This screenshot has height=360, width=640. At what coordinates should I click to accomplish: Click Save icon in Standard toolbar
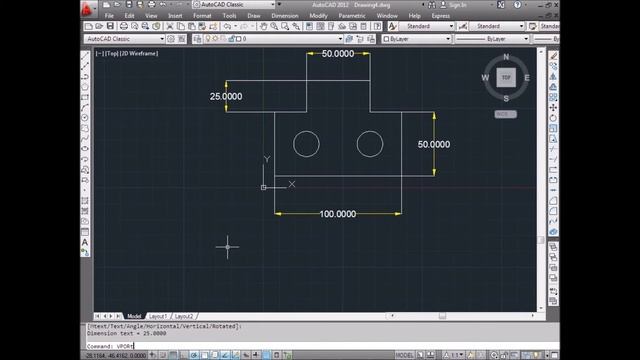click(x=110, y=26)
